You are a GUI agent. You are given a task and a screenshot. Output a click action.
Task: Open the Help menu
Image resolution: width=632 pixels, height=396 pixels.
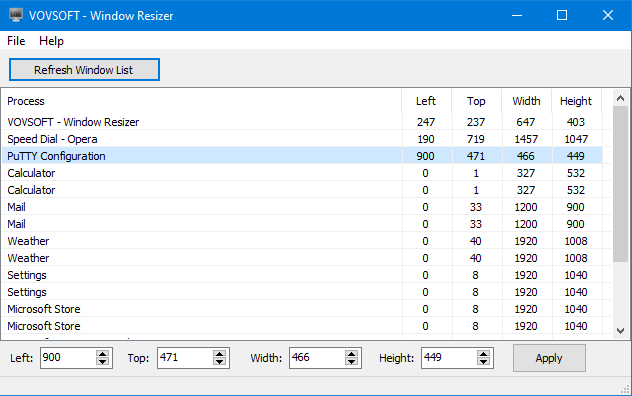[x=51, y=41]
